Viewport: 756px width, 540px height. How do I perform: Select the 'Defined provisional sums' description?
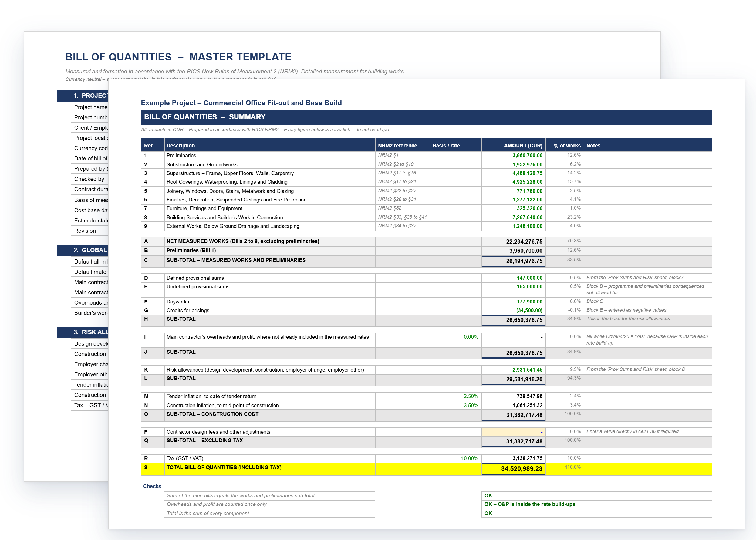(270, 278)
